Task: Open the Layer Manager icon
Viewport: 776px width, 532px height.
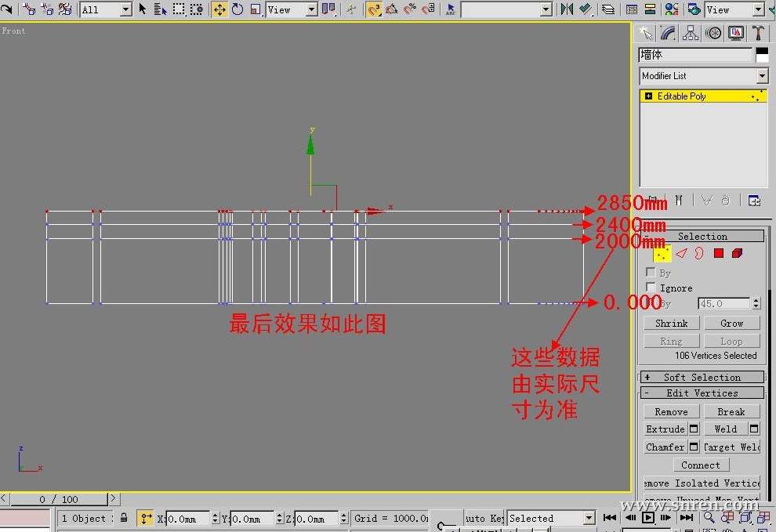Action: [608, 9]
